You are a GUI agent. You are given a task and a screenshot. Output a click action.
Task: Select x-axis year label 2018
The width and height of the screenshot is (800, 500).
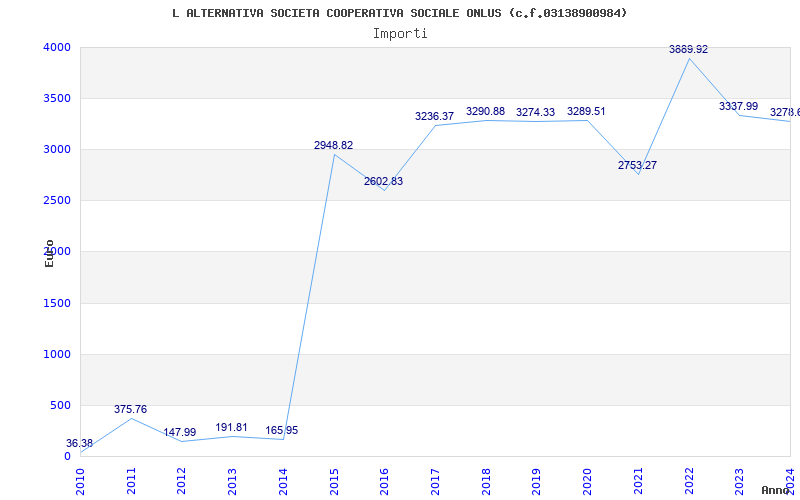point(486,481)
